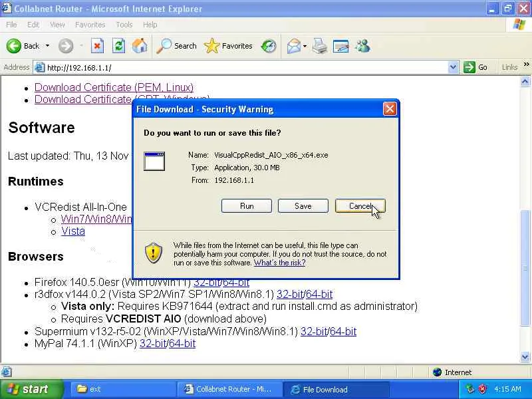Screen dimensions: 532x399
Task: Switch to Collabnet Router taskbar item
Action: (229, 389)
